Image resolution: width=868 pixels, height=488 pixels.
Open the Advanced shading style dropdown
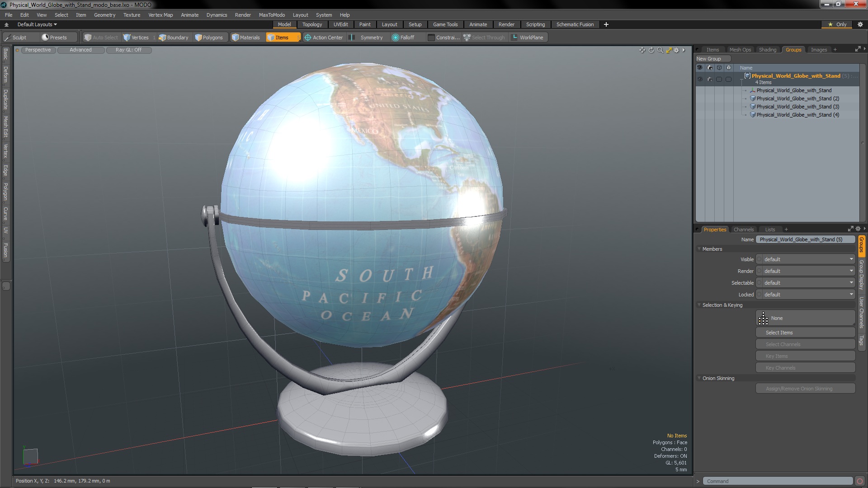[x=80, y=50]
